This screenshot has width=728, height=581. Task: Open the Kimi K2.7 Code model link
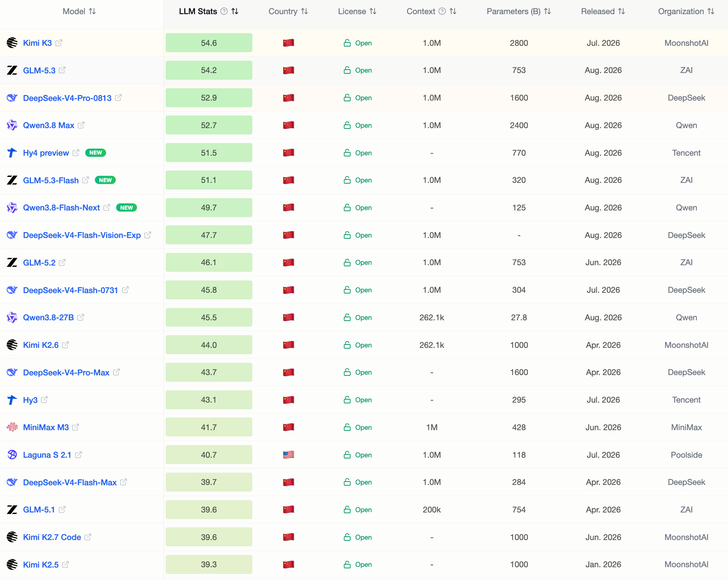tap(52, 537)
